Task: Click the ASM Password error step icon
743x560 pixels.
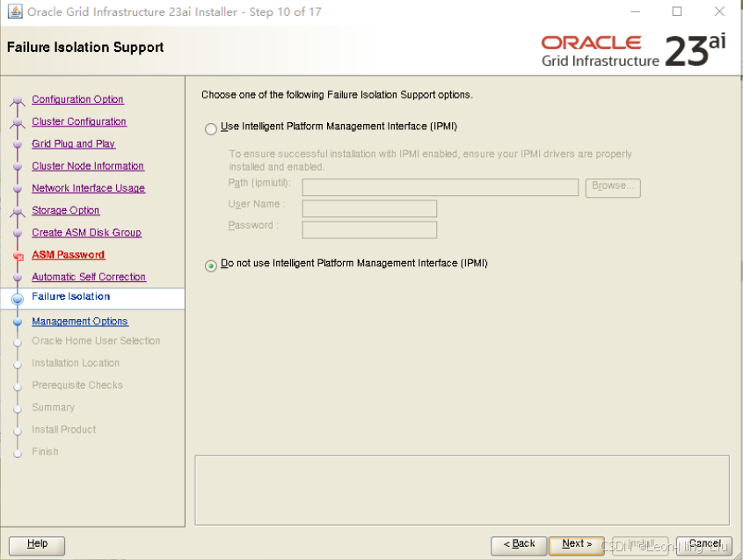Action: (18, 257)
